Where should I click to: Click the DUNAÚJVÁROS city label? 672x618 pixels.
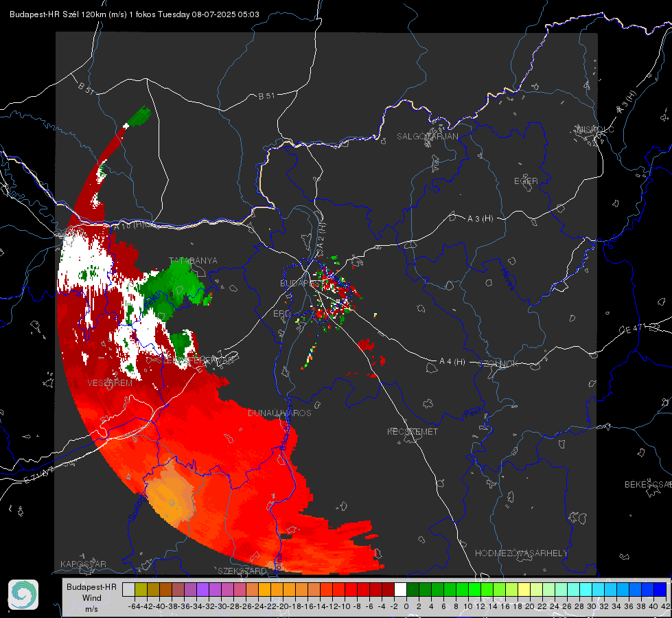click(279, 413)
